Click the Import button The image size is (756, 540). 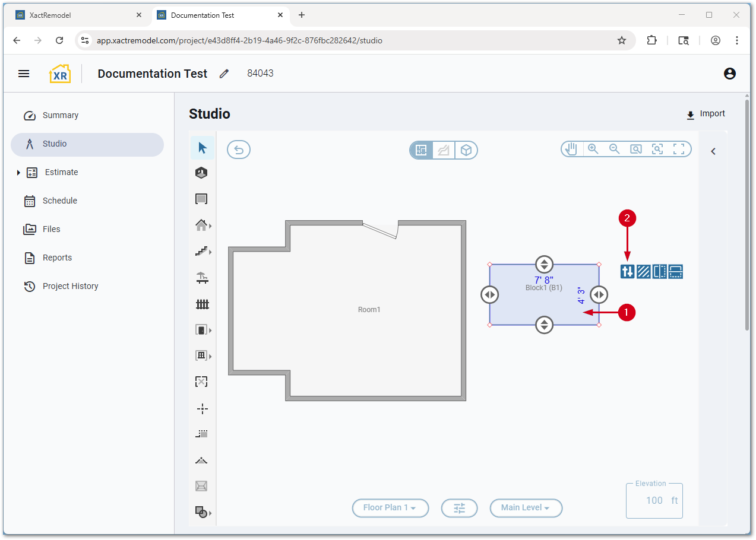[706, 114]
